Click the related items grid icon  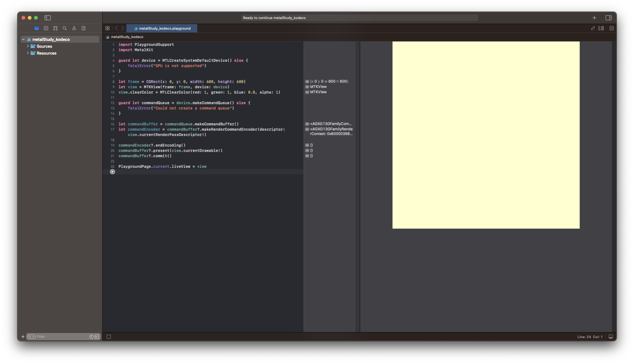107,28
